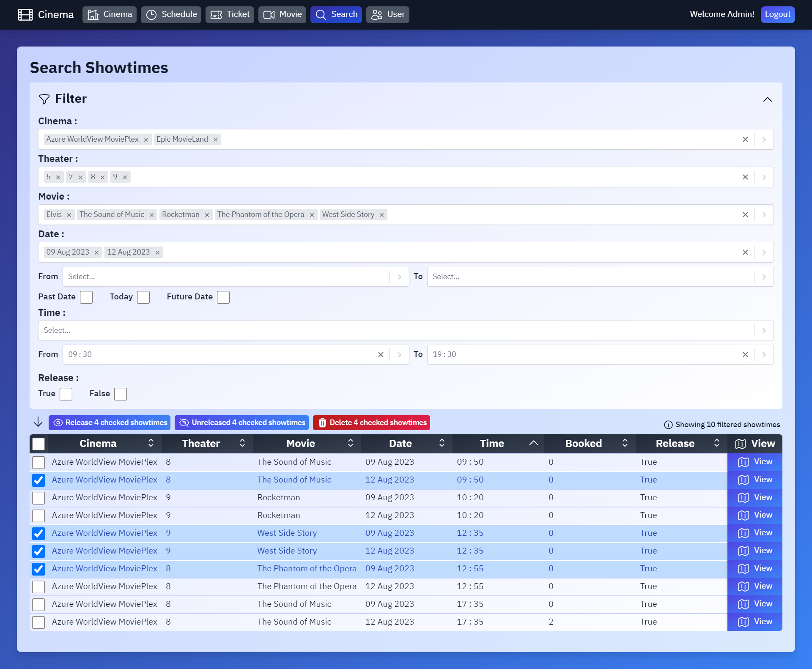
Task: Open the Cinema dropdown arrow
Action: click(764, 140)
